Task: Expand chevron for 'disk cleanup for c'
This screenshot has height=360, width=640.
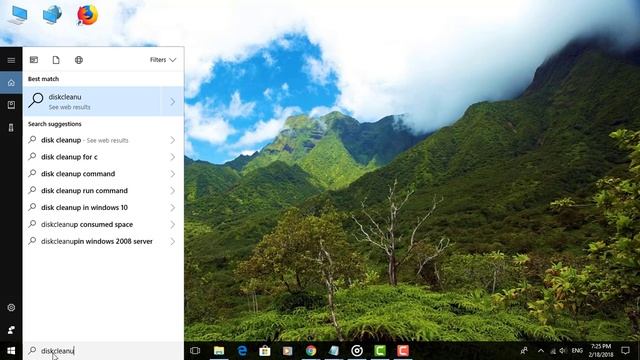Action: pos(173,157)
